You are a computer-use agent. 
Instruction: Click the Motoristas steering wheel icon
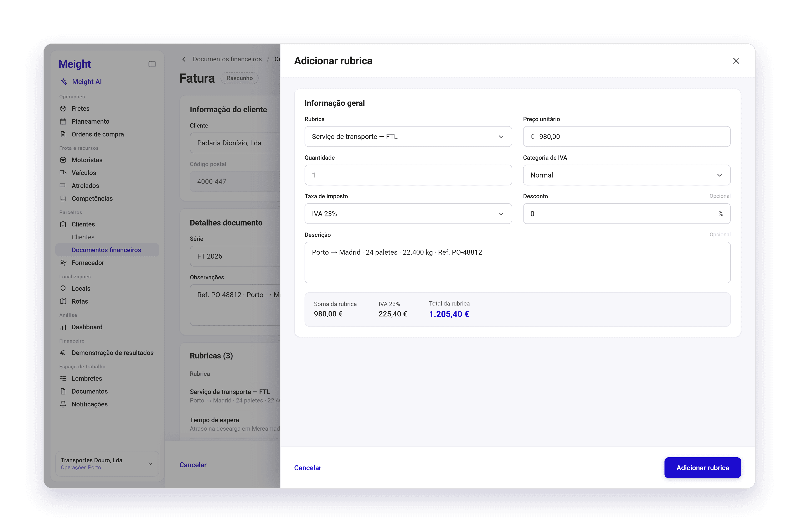point(63,160)
